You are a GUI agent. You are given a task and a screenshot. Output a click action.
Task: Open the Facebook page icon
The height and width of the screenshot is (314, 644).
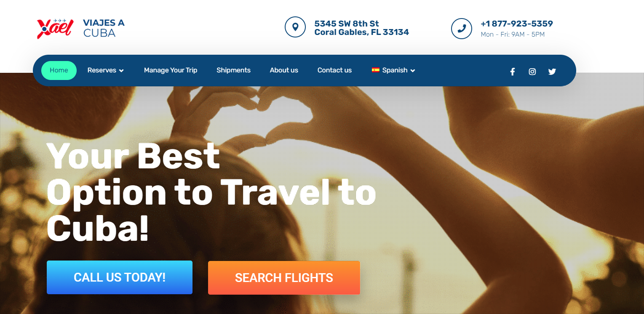pyautogui.click(x=512, y=72)
